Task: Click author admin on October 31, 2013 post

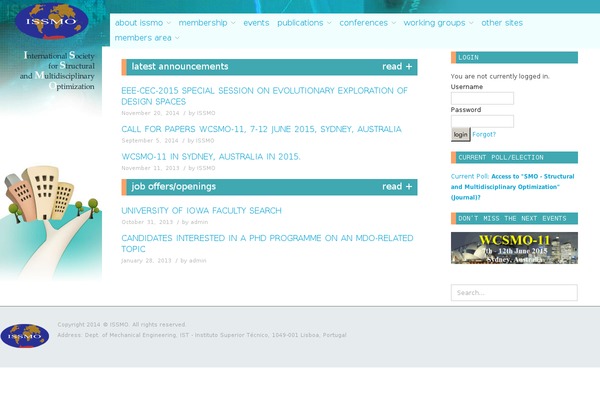Action: tap(199, 222)
